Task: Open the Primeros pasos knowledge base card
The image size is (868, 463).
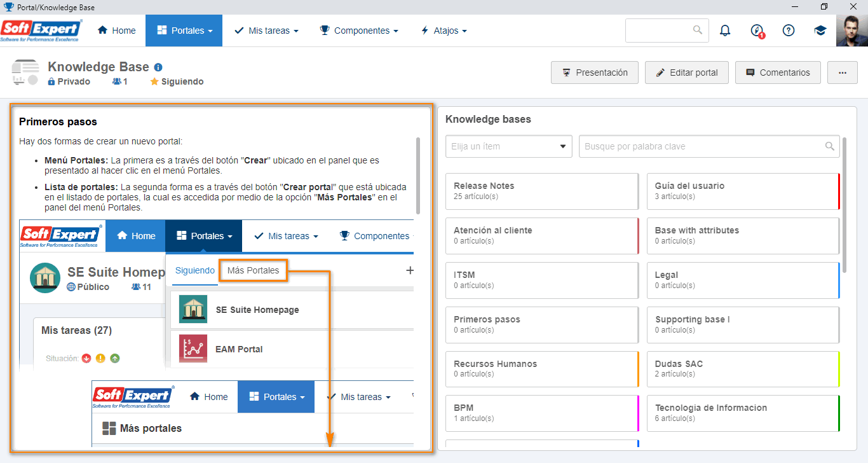Action: (542, 324)
